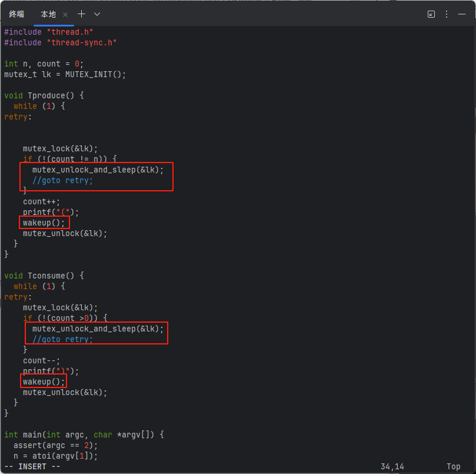
Task: Place cursor on count-- statement
Action: click(x=41, y=360)
